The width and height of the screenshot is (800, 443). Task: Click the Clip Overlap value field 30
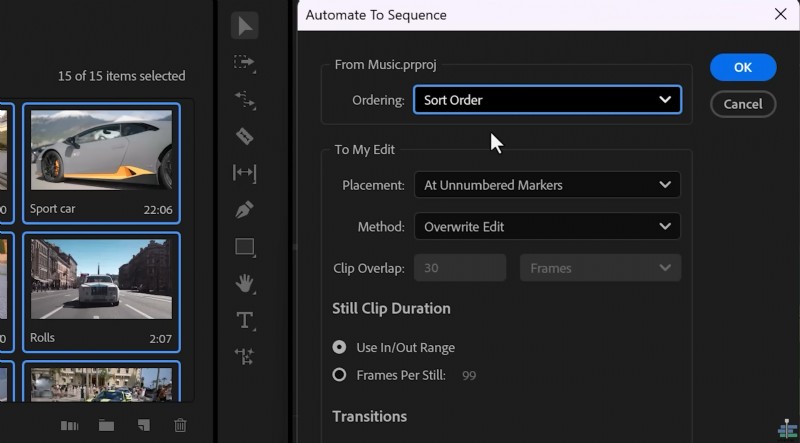460,268
